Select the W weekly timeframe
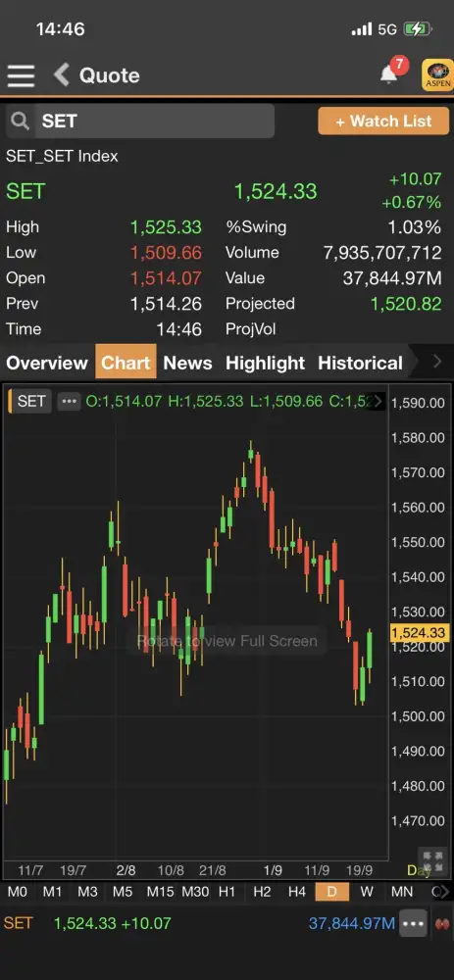Screen dimensions: 454x980 coord(367,892)
